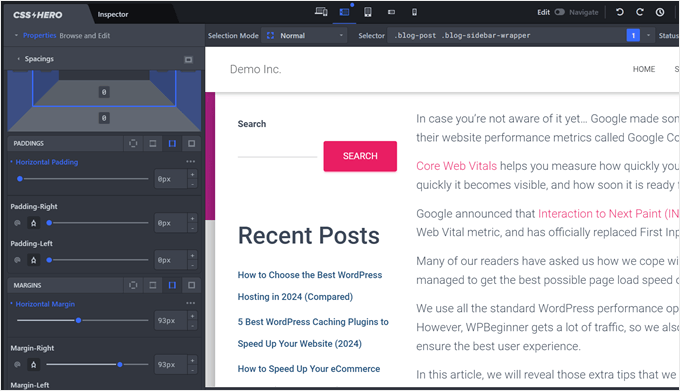Select Margins all-sides linked icon
680x391 pixels.
(133, 285)
